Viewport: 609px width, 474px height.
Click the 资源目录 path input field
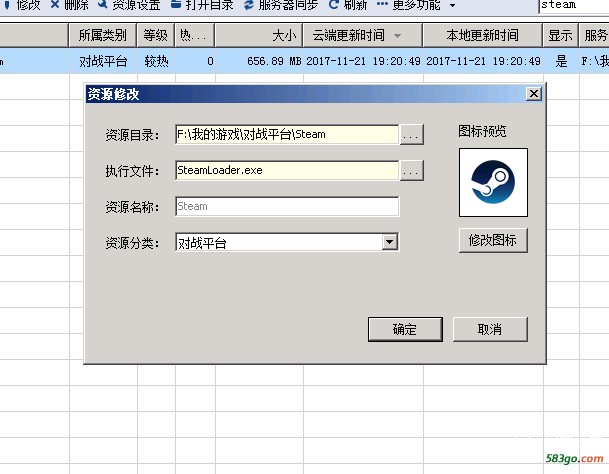point(287,134)
